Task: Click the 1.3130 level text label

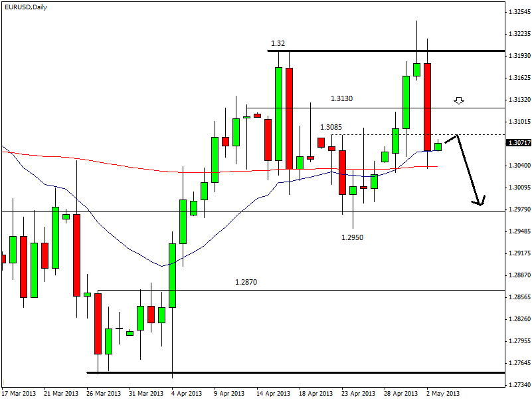Action: [341, 98]
